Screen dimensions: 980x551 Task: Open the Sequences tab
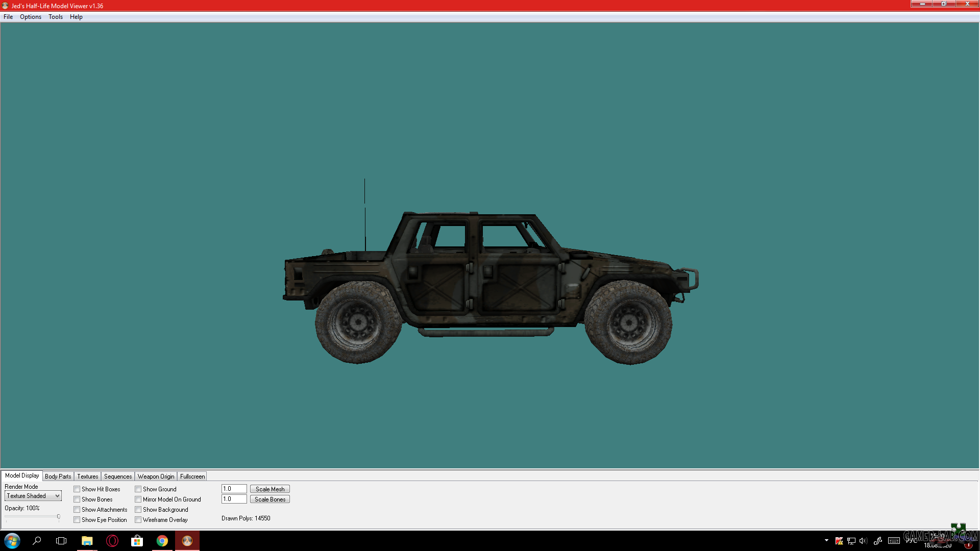coord(118,477)
